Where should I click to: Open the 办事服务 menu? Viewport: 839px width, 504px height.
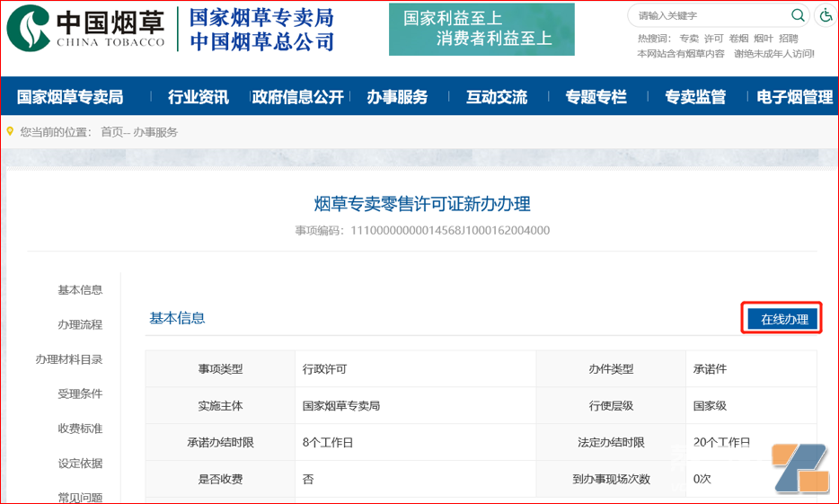[397, 97]
